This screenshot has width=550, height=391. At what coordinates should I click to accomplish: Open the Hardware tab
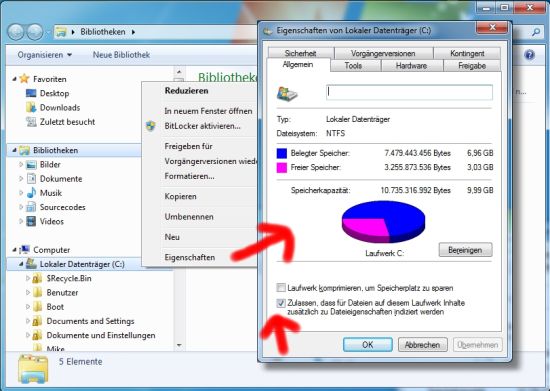pos(411,66)
